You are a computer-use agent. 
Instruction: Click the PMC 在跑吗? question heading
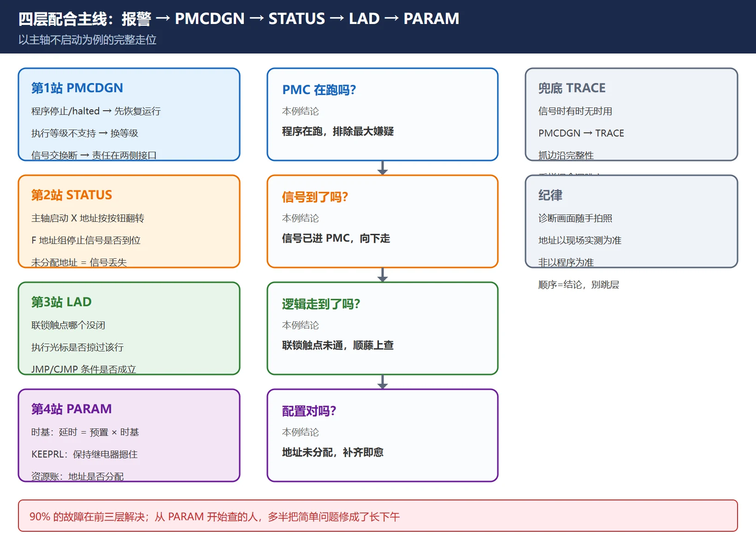coord(319,90)
